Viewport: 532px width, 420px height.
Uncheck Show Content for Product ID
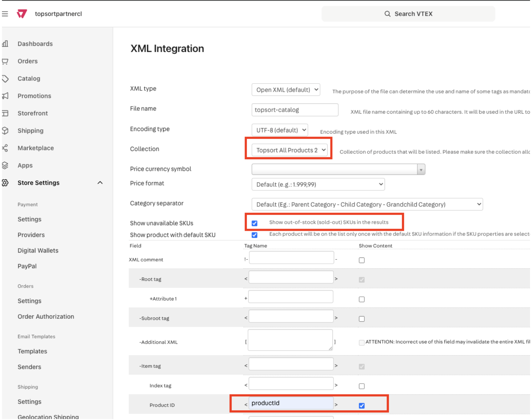362,406
